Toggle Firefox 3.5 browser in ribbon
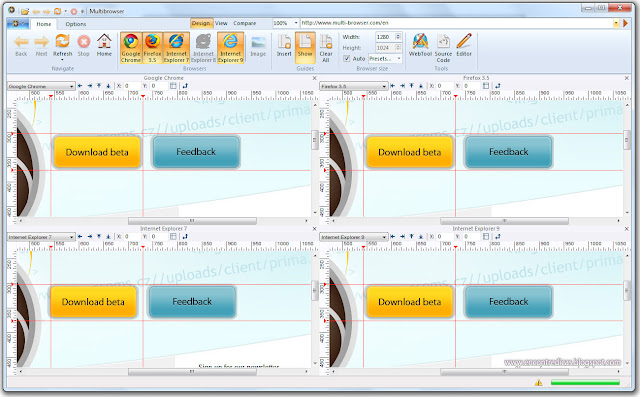 (152, 48)
